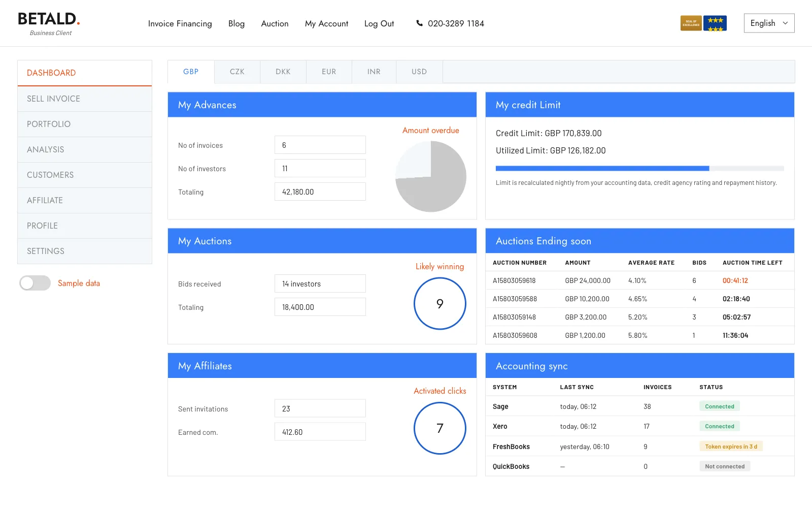This screenshot has height=508, width=812.
Task: Click the Credit Limit GBP 170,839.00 text
Action: click(x=549, y=133)
